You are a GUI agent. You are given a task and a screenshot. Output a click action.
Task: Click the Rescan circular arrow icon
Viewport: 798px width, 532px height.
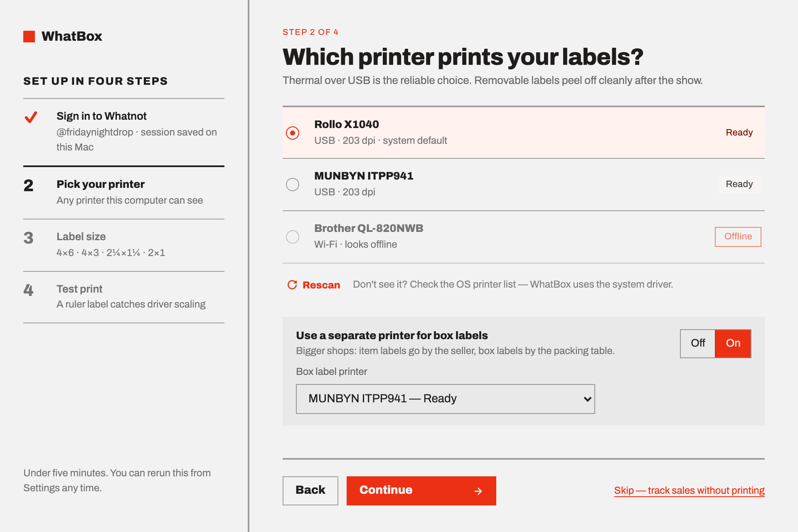coord(292,285)
